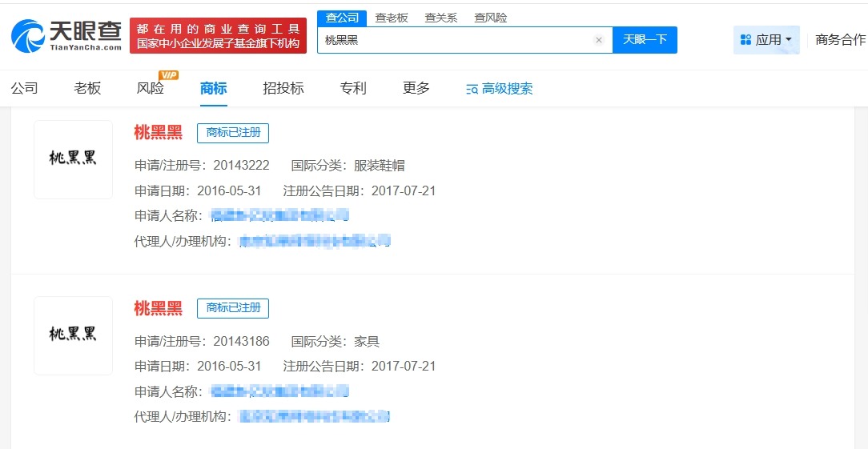
Task: Expand the 应用 dropdown
Action: (766, 40)
